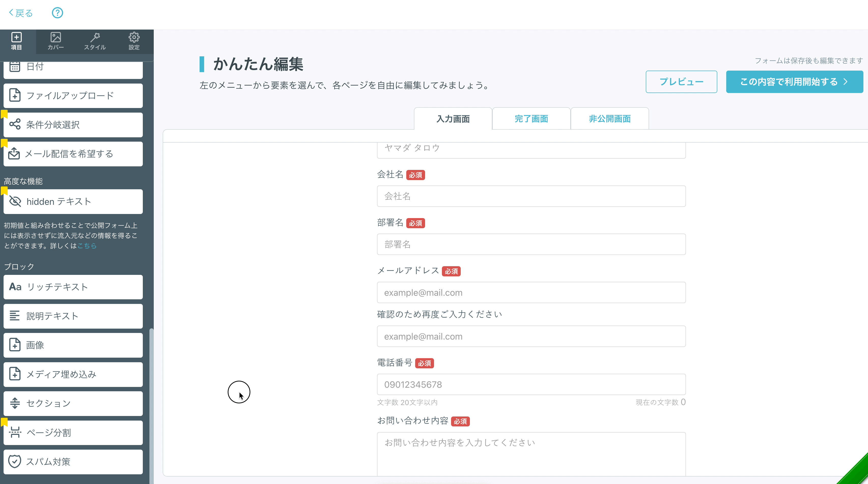The image size is (868, 484).
Task: Follow the こちら details link
Action: [x=87, y=246]
